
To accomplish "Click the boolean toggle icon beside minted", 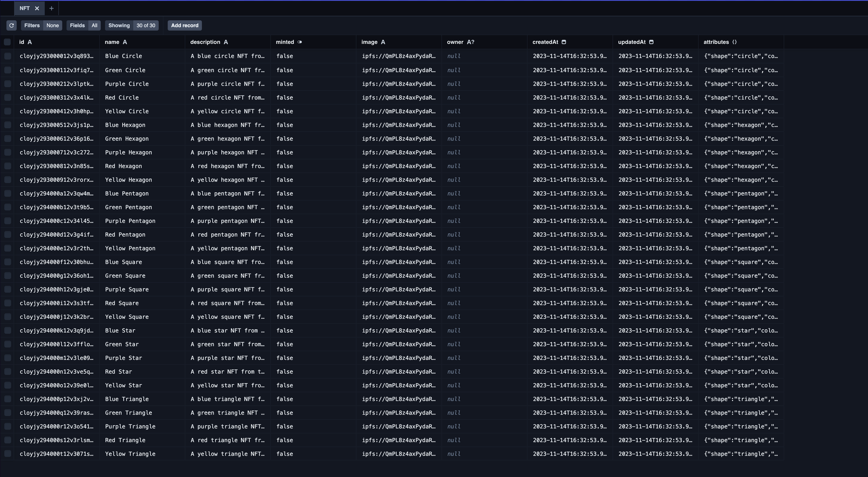I will pyautogui.click(x=300, y=42).
